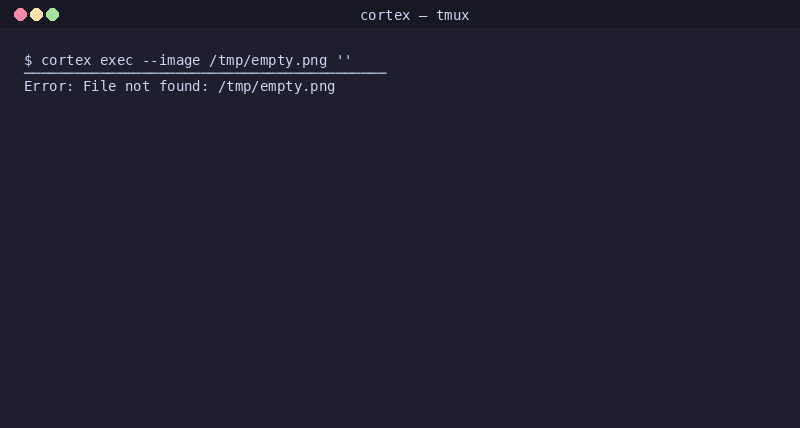Image resolution: width=800 pixels, height=428 pixels.
Task: Click '/tmp/empty.png' path in the command line
Action: (268, 61)
